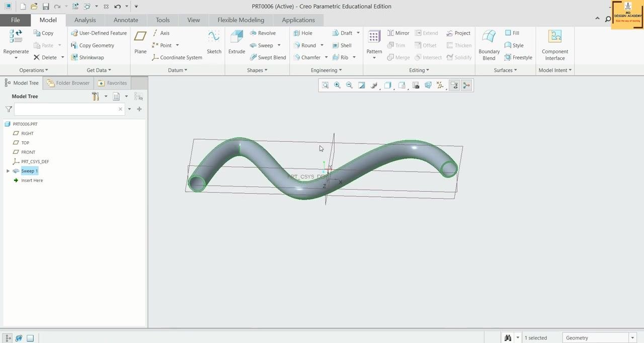Open Model Tree settings hammer icon

tap(96, 97)
